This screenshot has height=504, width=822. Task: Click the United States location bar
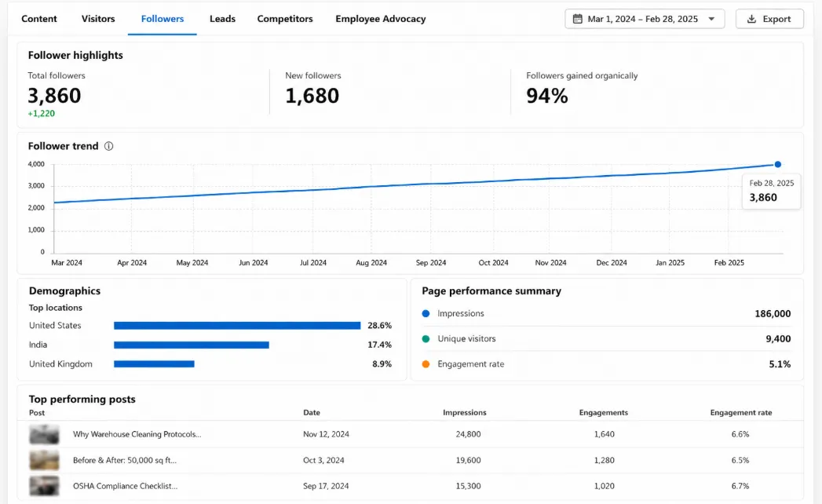pyautogui.click(x=237, y=326)
